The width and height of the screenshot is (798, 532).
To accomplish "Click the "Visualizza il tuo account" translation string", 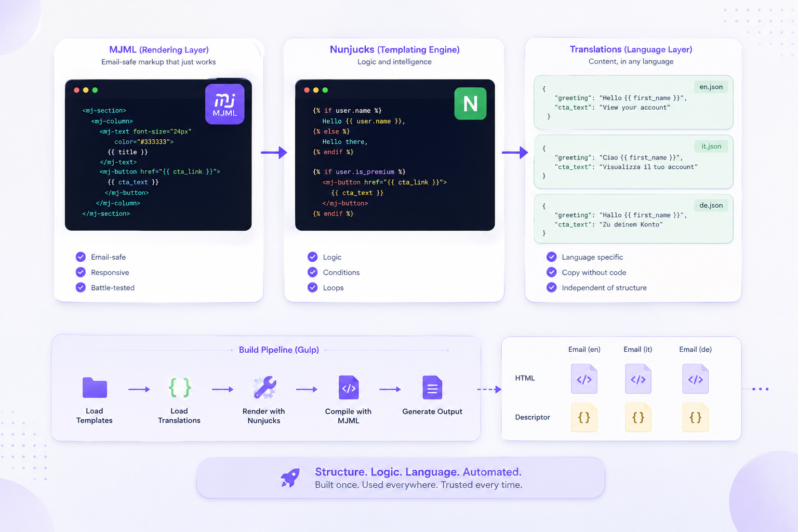I will click(x=648, y=167).
